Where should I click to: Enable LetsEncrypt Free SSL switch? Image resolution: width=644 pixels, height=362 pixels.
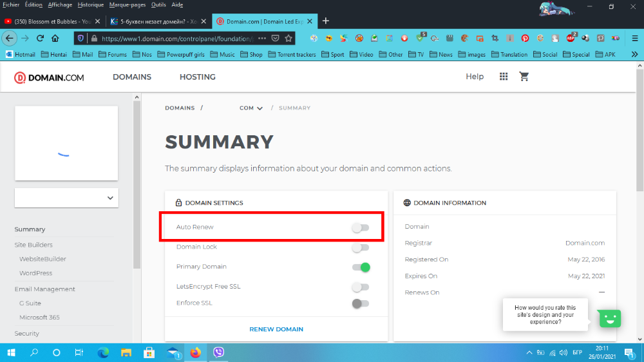[360, 287]
